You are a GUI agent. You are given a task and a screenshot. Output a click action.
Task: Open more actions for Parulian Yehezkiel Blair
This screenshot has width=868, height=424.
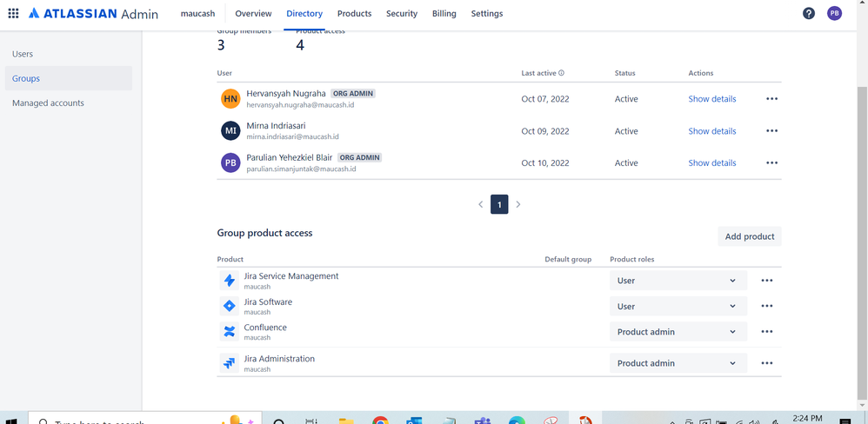click(x=771, y=163)
